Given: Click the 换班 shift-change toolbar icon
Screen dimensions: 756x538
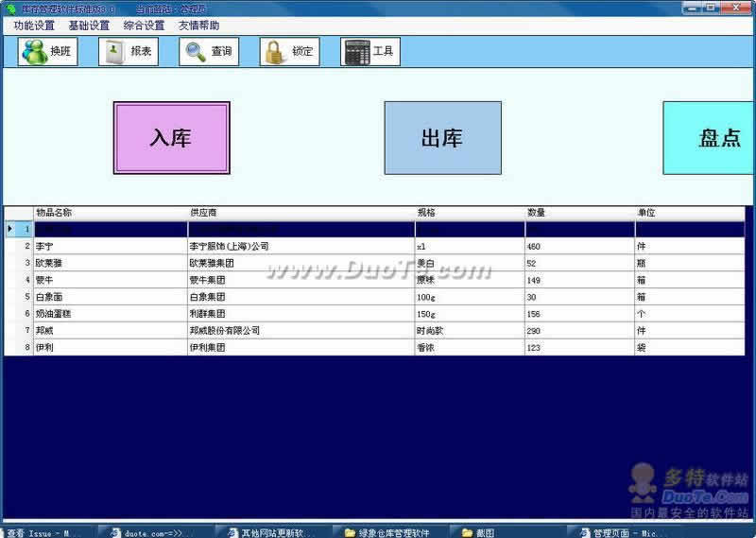Looking at the screenshot, I should (47, 51).
